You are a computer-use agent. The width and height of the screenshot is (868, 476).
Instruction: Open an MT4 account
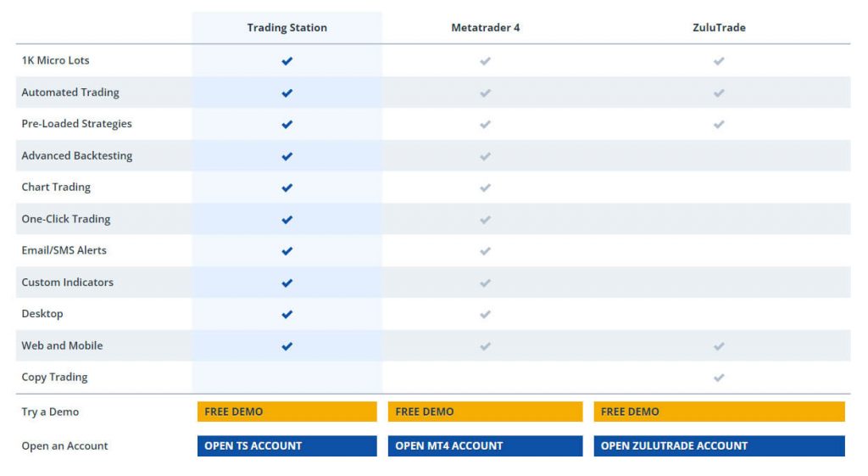[485, 446]
